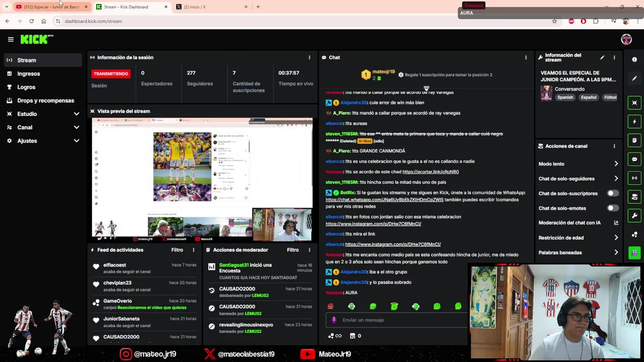Image resolution: width=644 pixels, height=362 pixels.
Task: Click the mateojr19 gift leaderboard entry
Action: pos(378,75)
